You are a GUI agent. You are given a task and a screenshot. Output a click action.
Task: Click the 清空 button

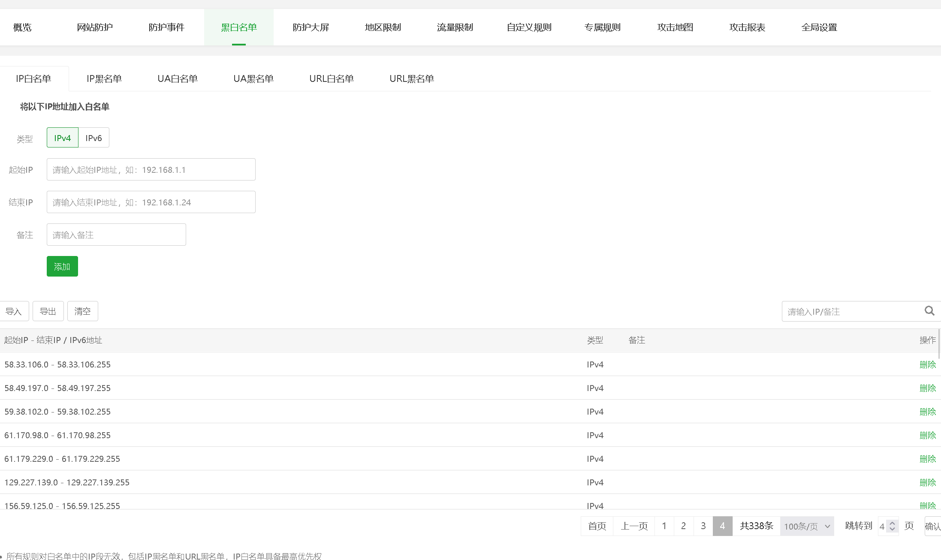pyautogui.click(x=83, y=311)
